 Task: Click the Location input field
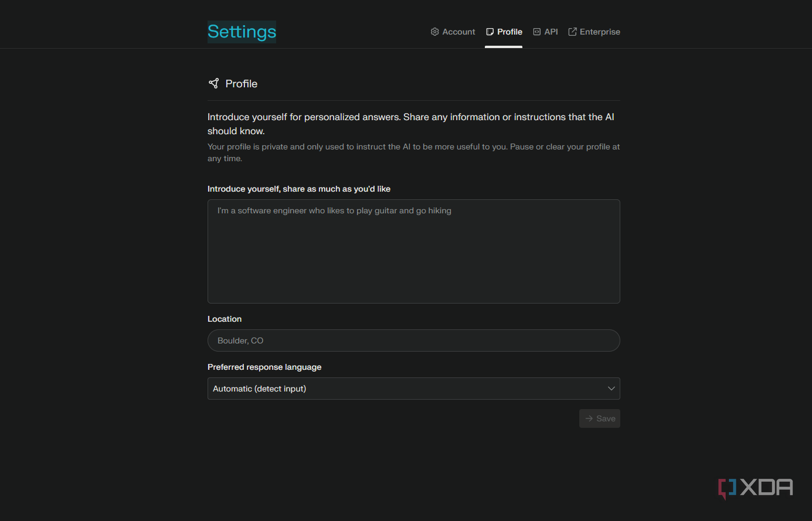pyautogui.click(x=414, y=340)
